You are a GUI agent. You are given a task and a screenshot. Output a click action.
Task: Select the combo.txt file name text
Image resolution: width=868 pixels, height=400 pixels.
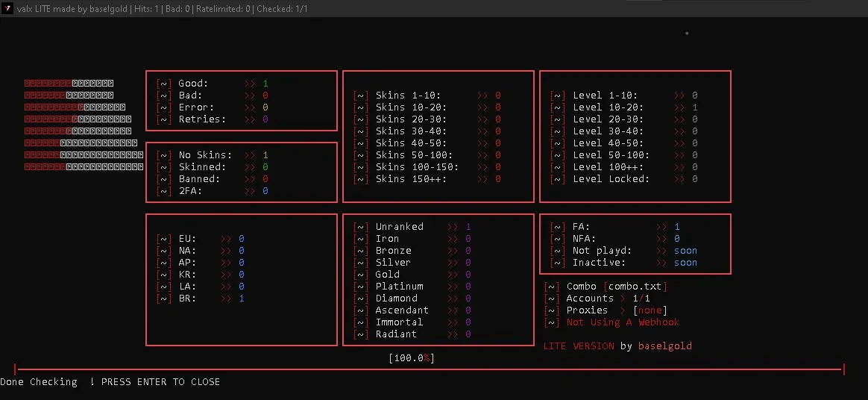[x=635, y=287]
